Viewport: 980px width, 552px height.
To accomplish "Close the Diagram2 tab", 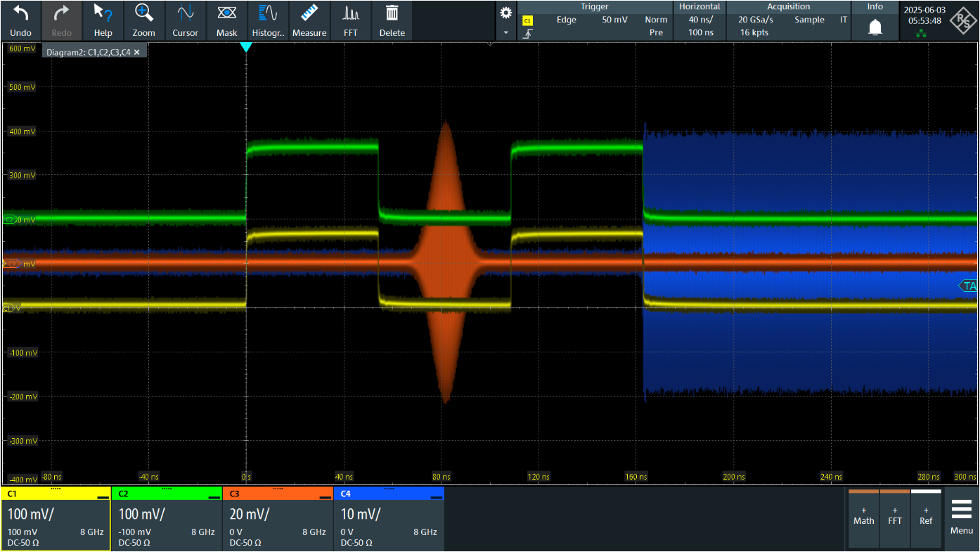I will click(x=137, y=53).
